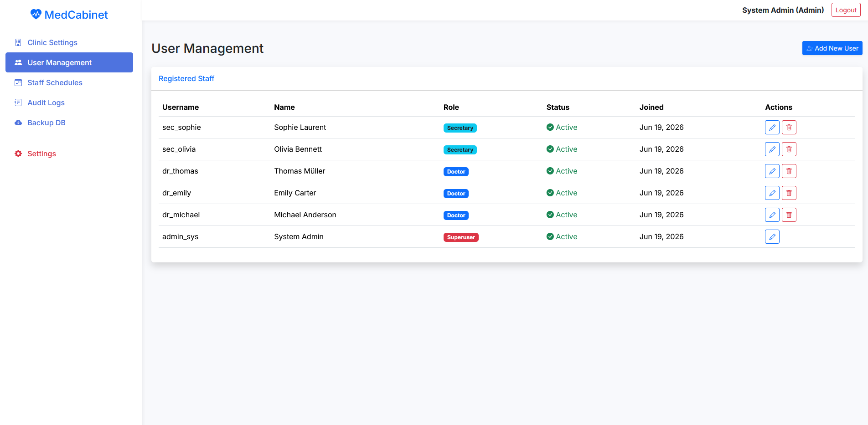The image size is (868, 425).
Task: Click username admin_sys
Action: (180, 237)
